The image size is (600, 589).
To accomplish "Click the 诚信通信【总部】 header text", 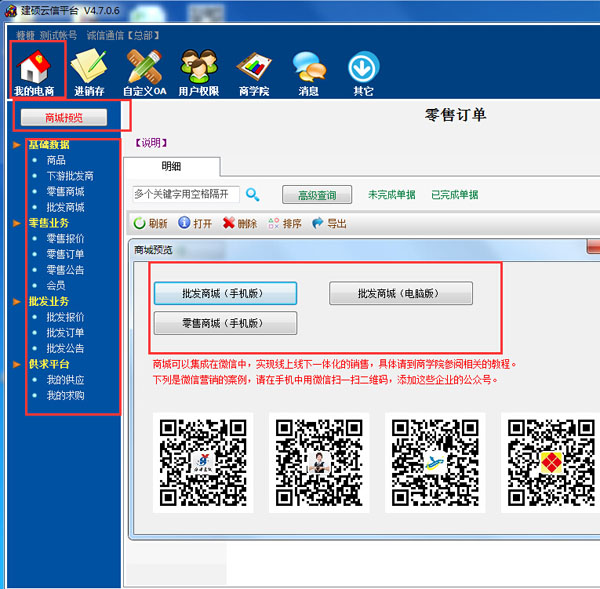I will point(123,36).
